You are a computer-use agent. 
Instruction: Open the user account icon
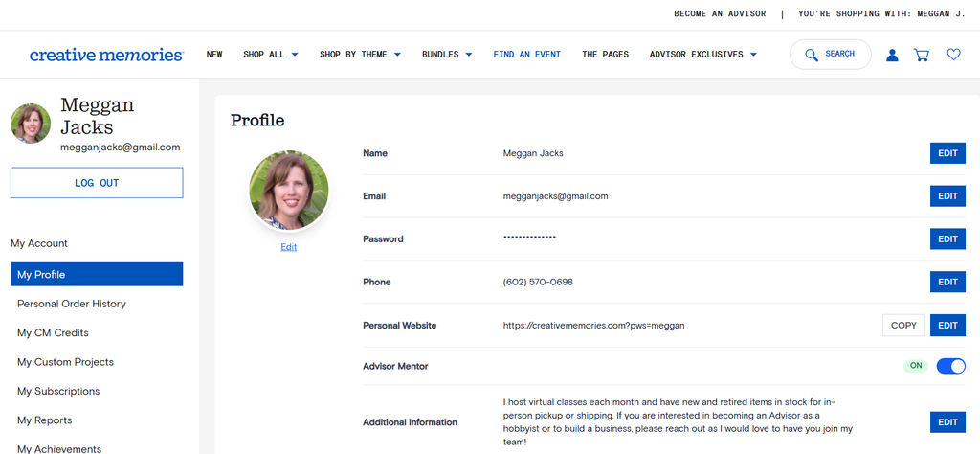pyautogui.click(x=892, y=55)
